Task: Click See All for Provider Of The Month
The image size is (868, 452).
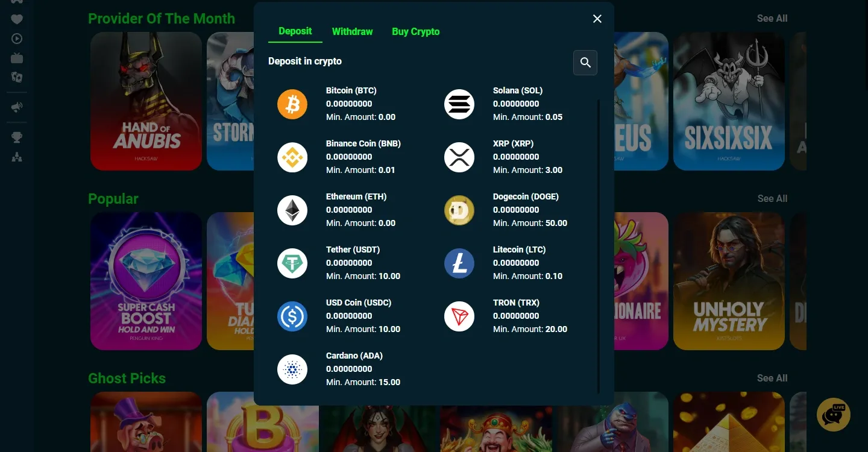Action: pyautogui.click(x=772, y=19)
